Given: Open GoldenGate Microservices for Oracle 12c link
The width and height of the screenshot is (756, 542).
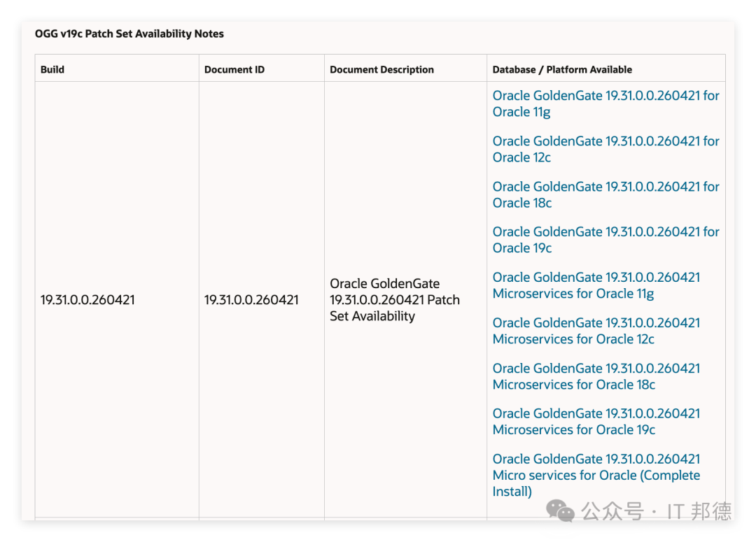Looking at the screenshot, I should click(x=596, y=331).
